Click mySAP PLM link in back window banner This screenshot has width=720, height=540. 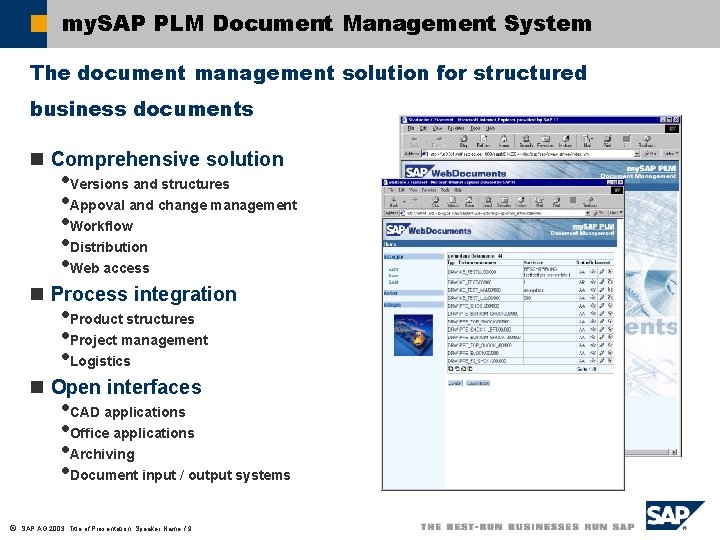click(651, 168)
